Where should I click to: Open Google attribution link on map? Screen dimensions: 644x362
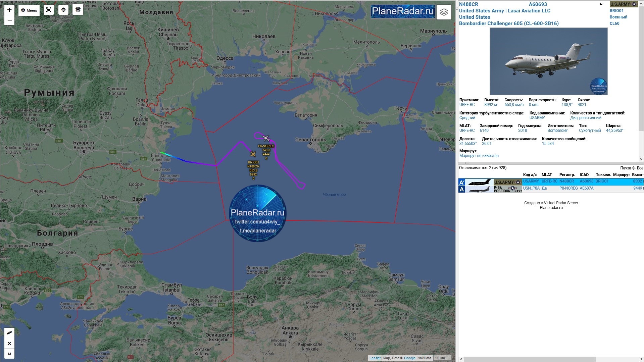410,358
